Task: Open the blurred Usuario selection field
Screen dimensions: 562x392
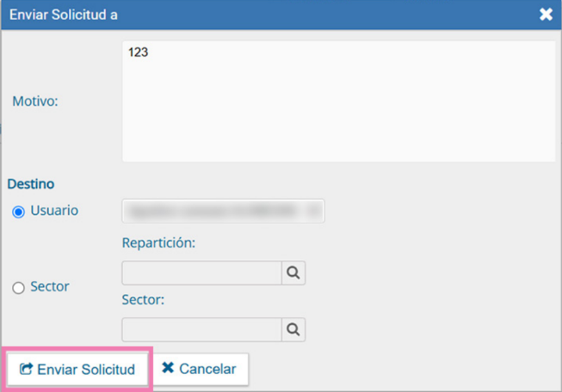Action: coord(223,211)
